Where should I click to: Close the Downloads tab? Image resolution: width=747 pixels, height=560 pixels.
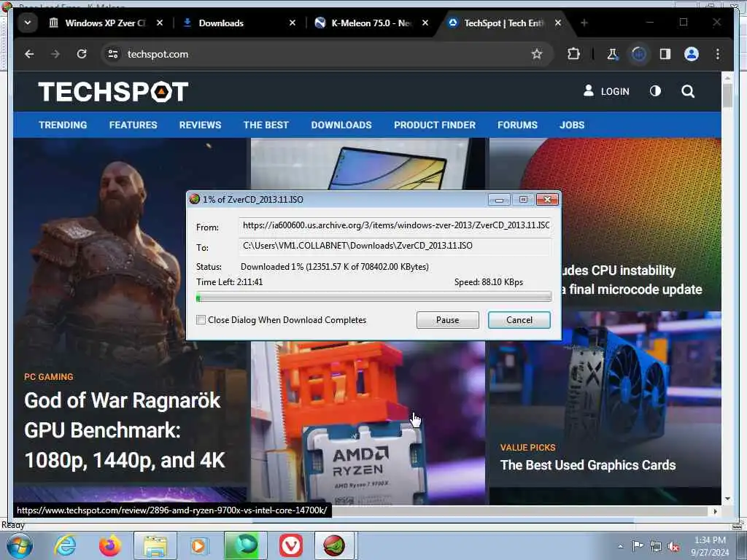point(293,23)
